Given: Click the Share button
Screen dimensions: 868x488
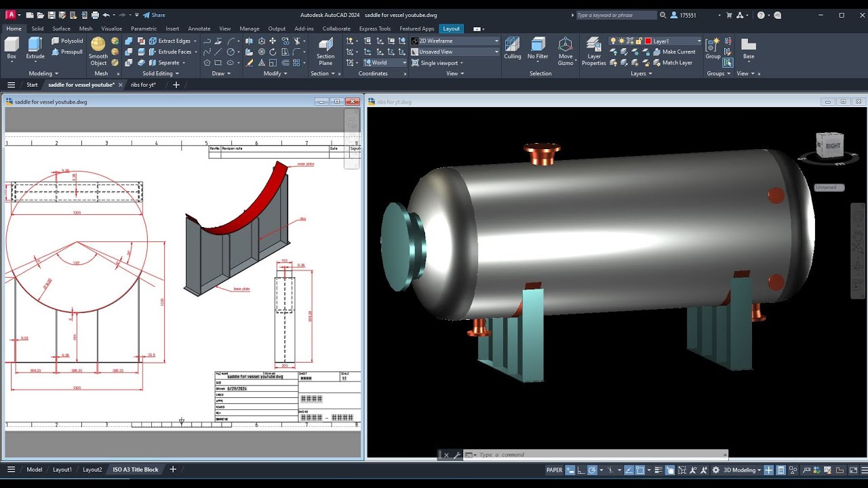Looking at the screenshot, I should pos(154,15).
